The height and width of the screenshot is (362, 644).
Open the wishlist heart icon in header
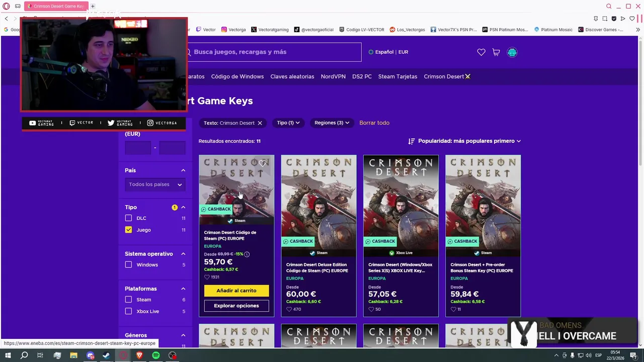pyautogui.click(x=481, y=52)
